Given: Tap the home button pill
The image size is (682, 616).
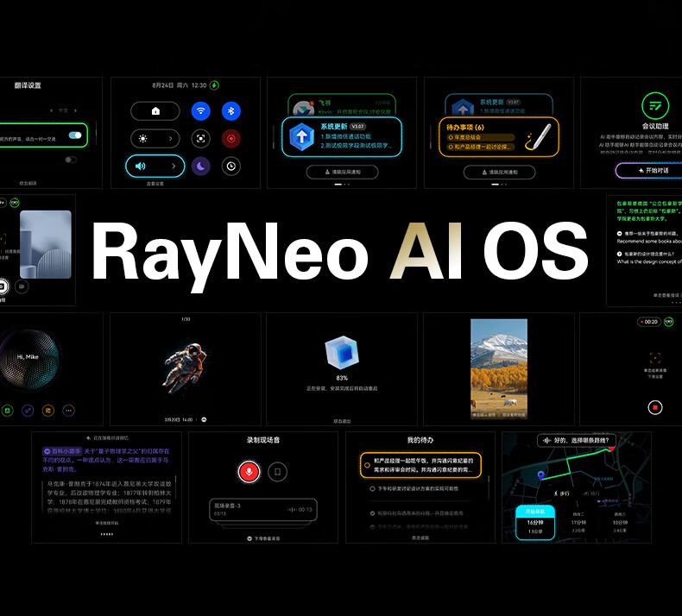Looking at the screenshot, I should pyautogui.click(x=155, y=110).
